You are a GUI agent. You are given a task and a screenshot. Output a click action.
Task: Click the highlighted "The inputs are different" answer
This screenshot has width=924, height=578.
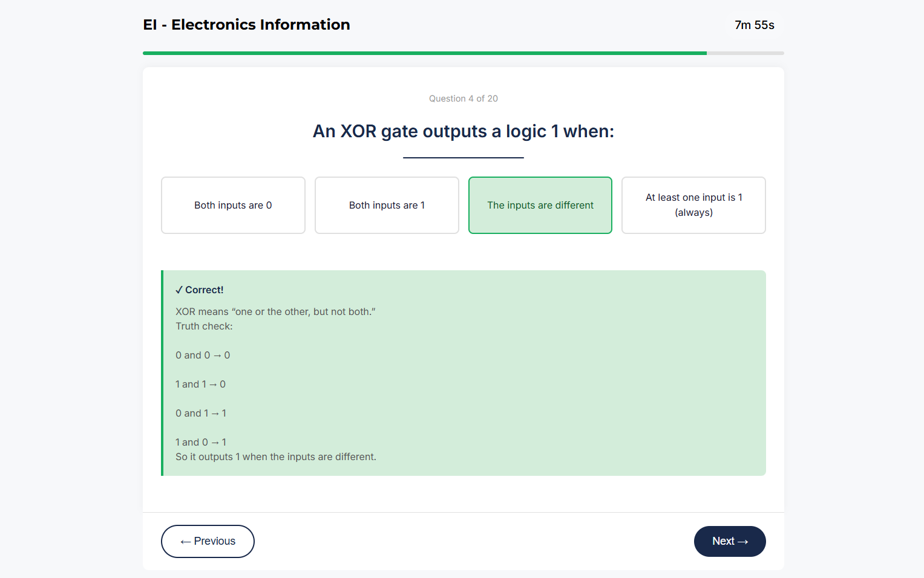click(x=540, y=205)
